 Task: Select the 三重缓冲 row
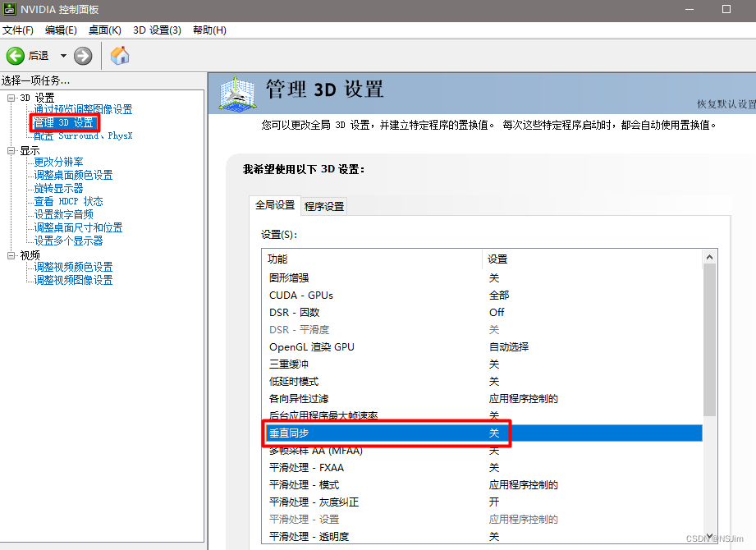(x=482, y=364)
